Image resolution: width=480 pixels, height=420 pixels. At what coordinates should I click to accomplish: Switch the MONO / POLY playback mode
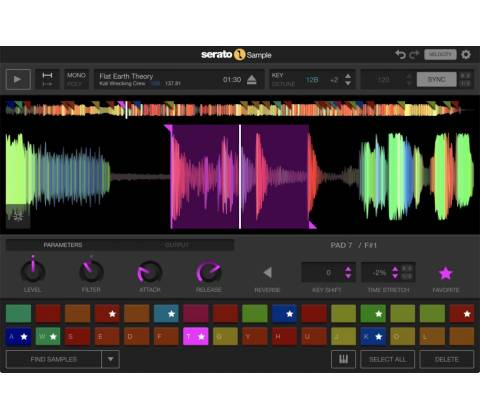pyautogui.click(x=76, y=79)
